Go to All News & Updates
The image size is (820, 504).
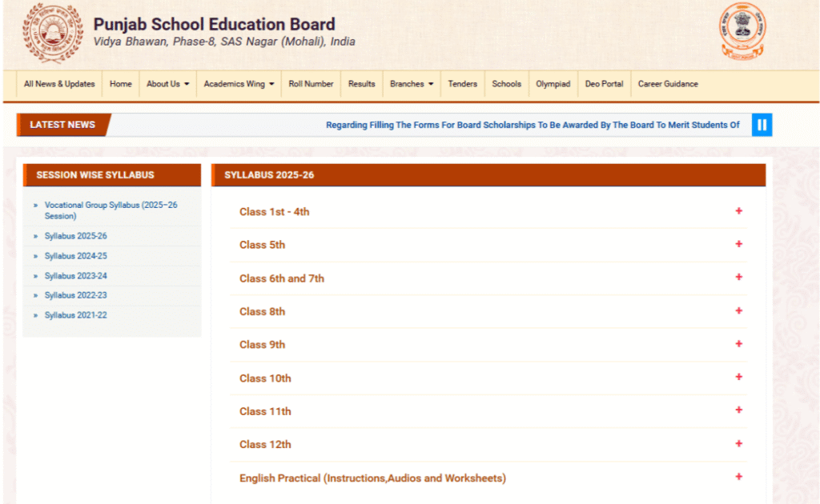coord(59,84)
